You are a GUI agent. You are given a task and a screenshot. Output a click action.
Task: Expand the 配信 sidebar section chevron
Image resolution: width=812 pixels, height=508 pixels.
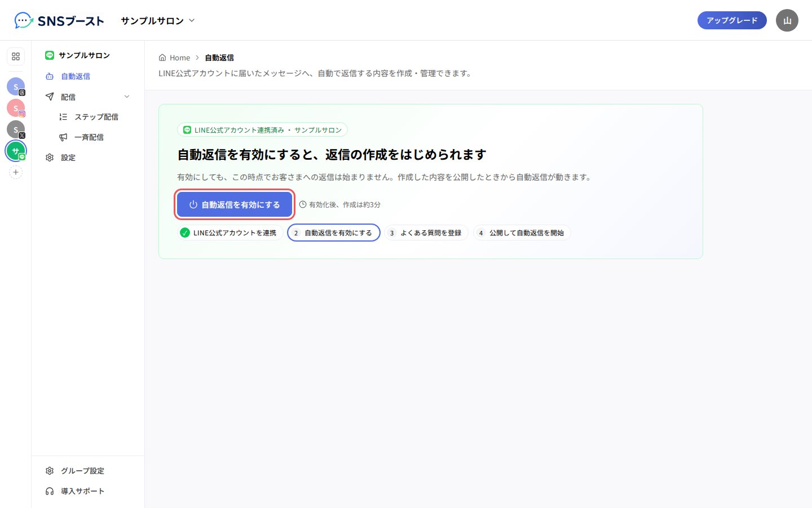click(127, 97)
